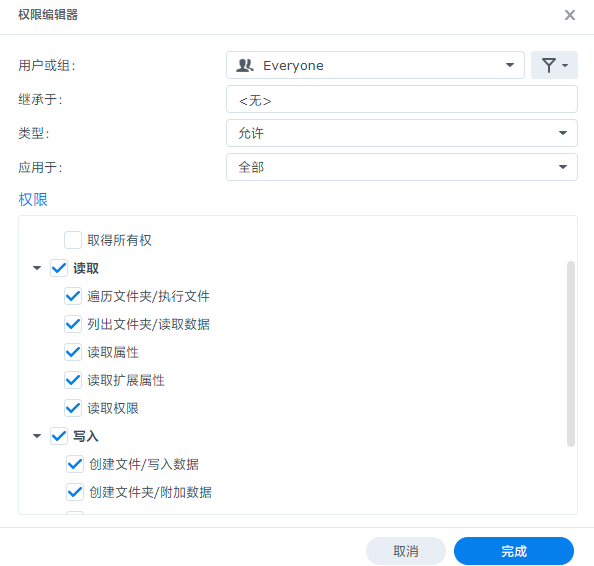Collapse the 写入 permission group
This screenshot has height=566, width=594.
point(37,436)
